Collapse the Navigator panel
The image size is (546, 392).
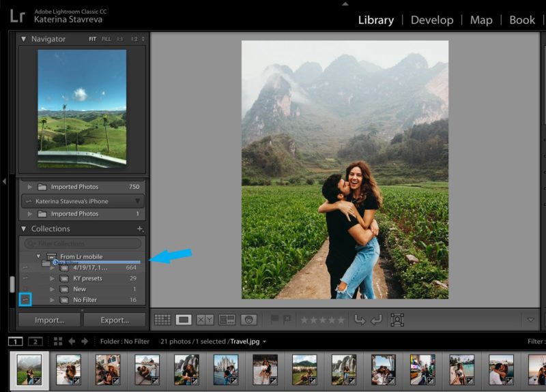click(24, 40)
